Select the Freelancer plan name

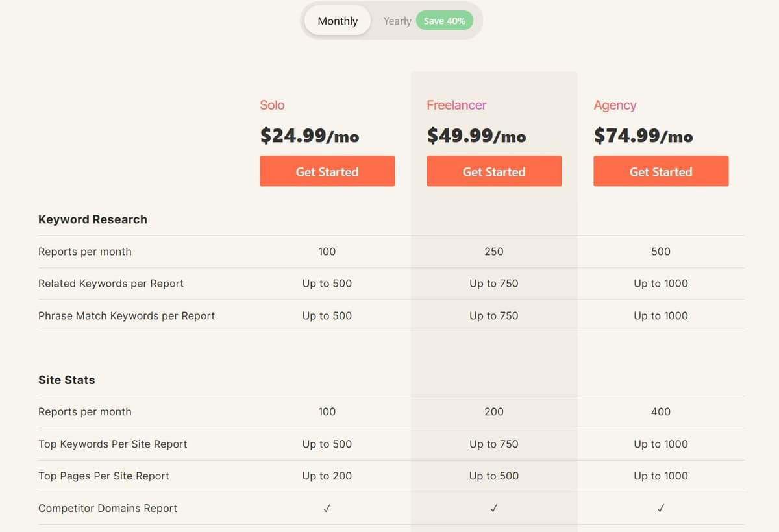[456, 105]
